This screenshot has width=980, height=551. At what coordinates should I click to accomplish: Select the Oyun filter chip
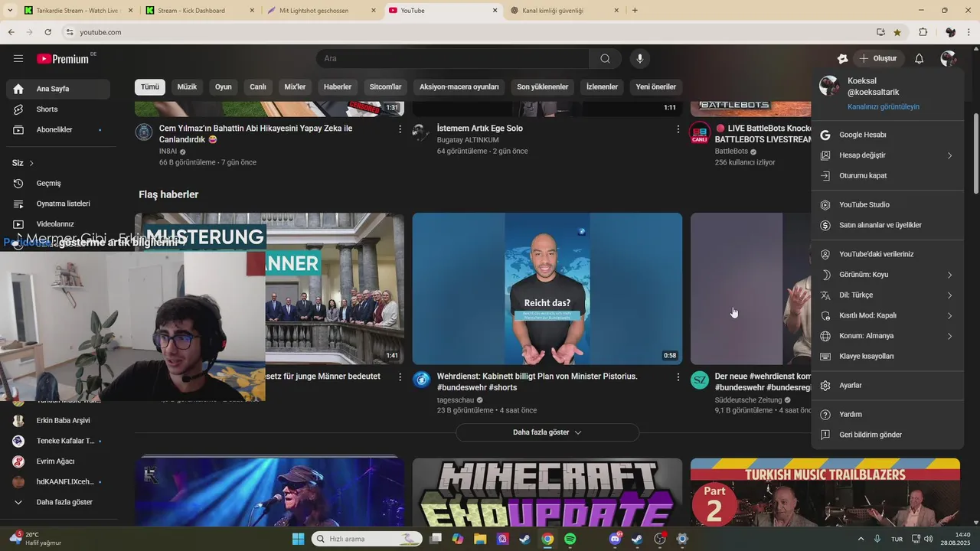point(224,86)
